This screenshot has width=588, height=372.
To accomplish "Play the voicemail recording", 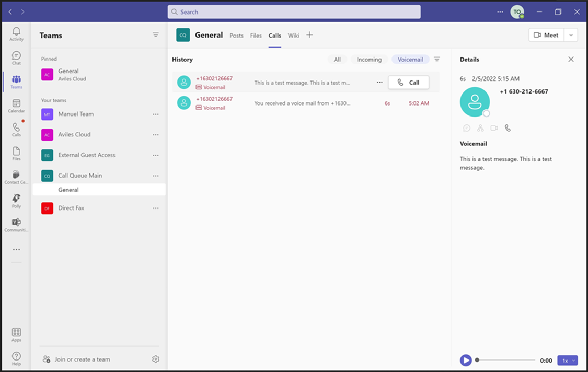I will coord(466,361).
